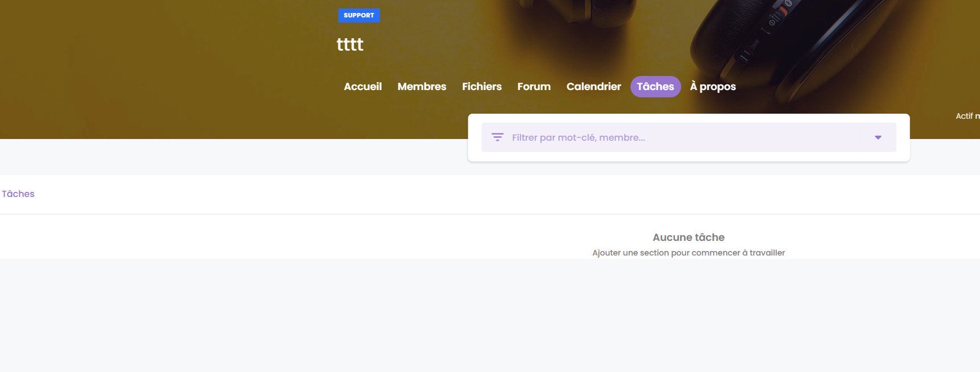Open the Forum tab

(534, 87)
